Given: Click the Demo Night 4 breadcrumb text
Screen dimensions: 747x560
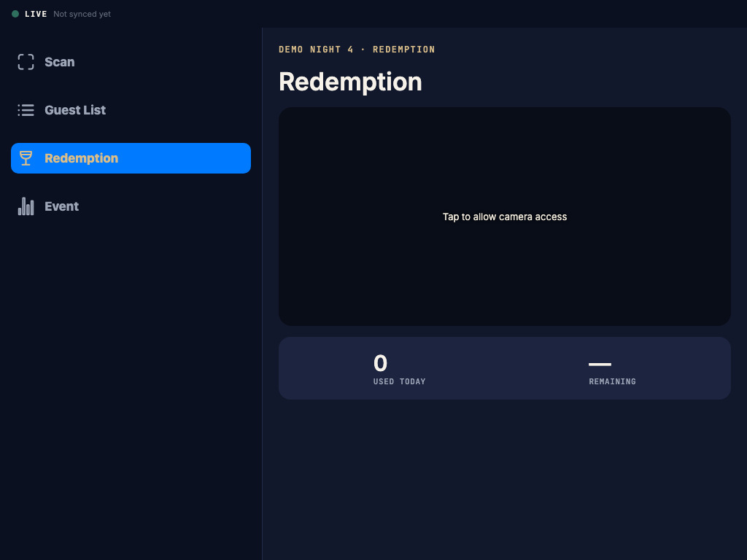Looking at the screenshot, I should tap(316, 50).
